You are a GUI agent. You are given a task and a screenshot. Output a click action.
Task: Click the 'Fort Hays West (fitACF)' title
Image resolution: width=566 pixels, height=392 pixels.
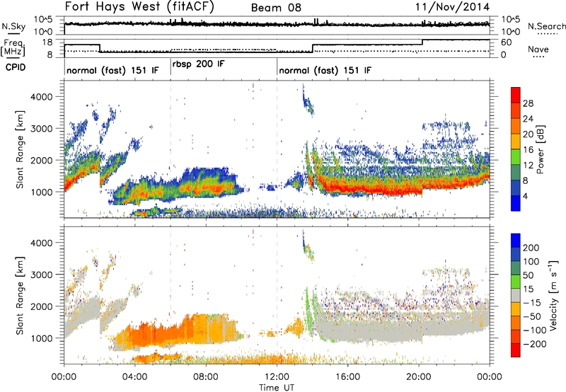tap(139, 6)
